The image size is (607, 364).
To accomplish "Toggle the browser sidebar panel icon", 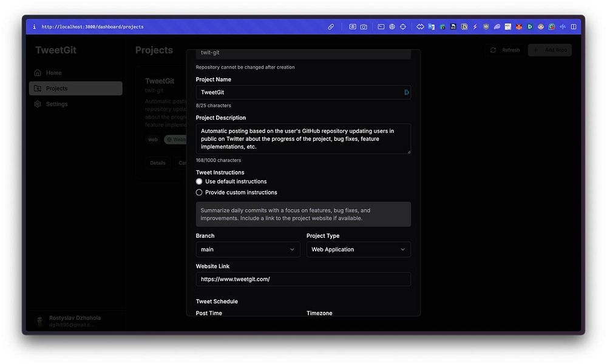I will point(574,27).
